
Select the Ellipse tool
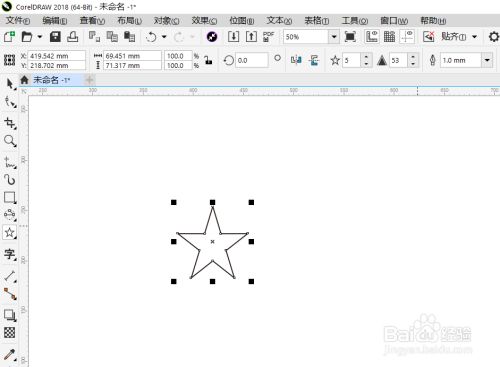pos(10,214)
